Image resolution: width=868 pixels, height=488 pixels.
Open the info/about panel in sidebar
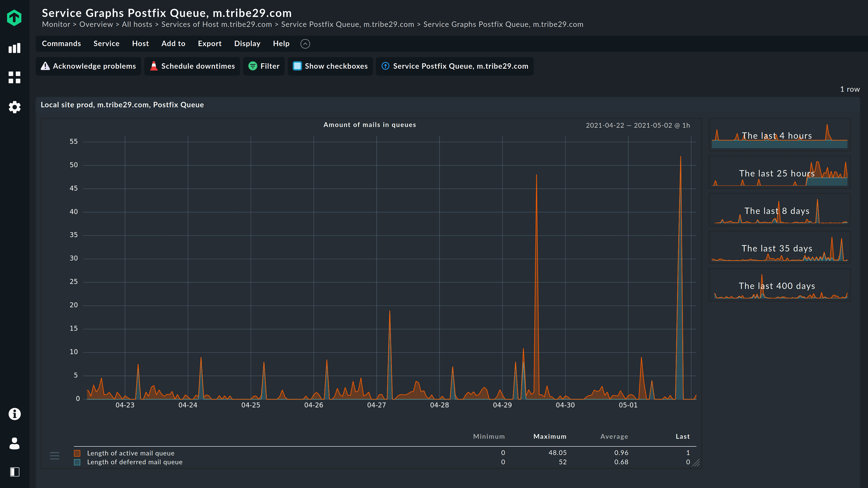[15, 414]
